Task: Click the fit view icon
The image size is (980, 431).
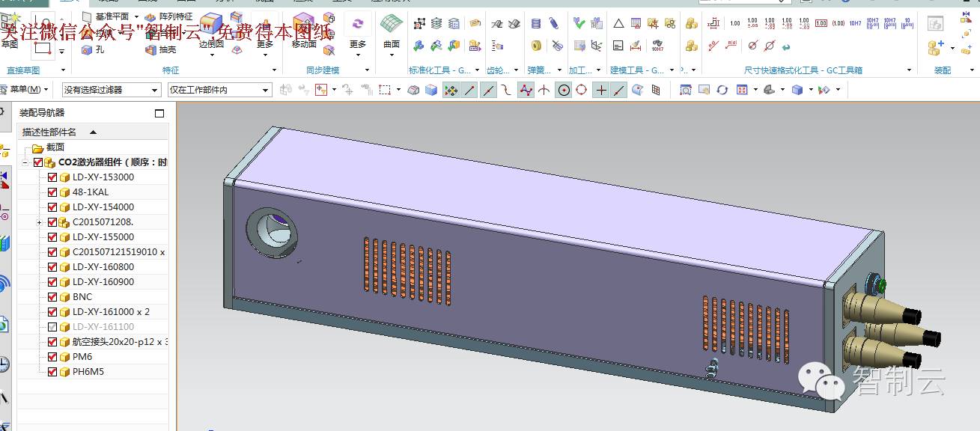Action: 685,90
